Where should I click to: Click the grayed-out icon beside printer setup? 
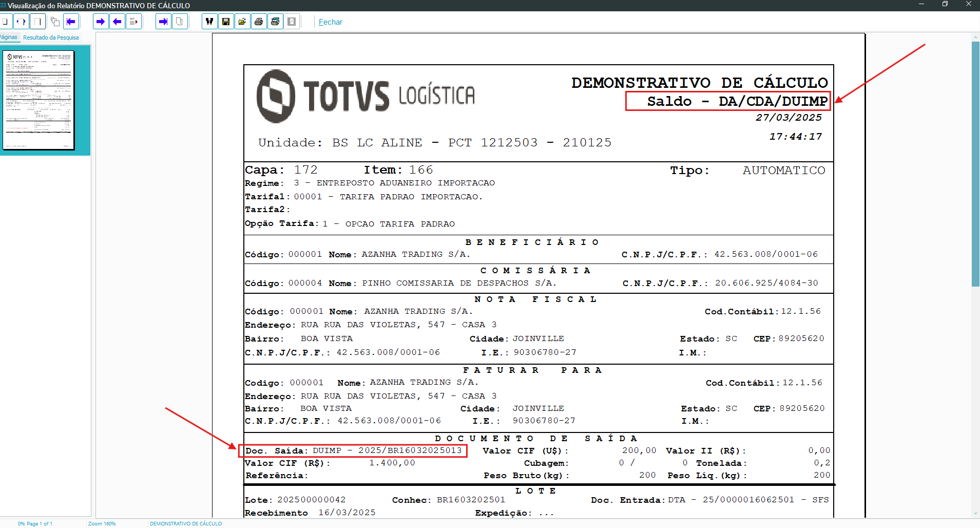[x=292, y=22]
